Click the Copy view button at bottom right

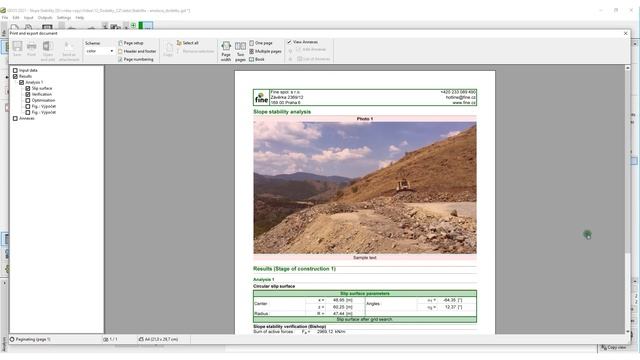click(x=613, y=347)
